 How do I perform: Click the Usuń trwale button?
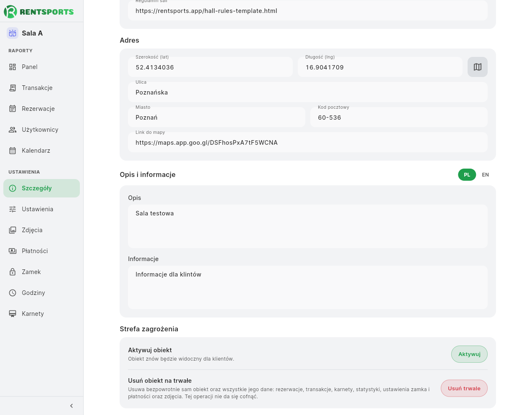pos(464,388)
